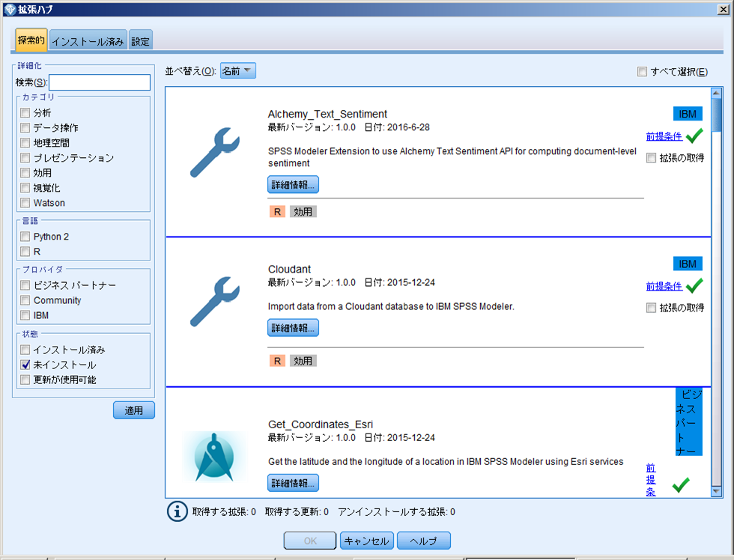Click the 適用 apply button
The height and width of the screenshot is (560, 734).
coord(134,410)
